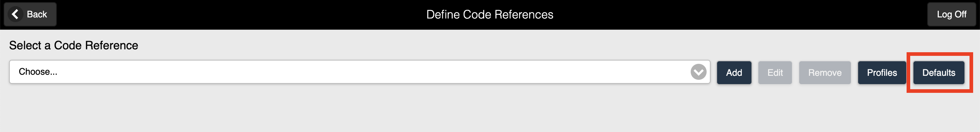This screenshot has width=980, height=132.
Task: Click the "Choose..." placeholder text
Action: tap(38, 72)
